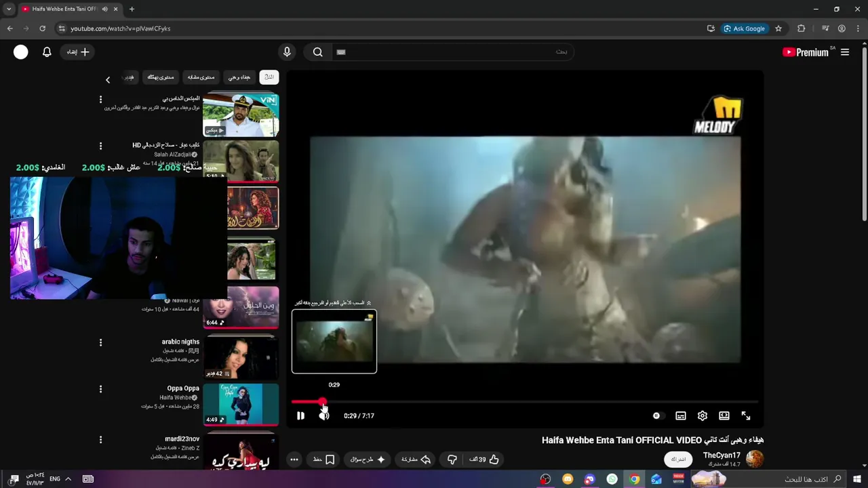Open the Chrome profile icon
Image resolution: width=868 pixels, height=488 pixels.
pyautogui.click(x=842, y=28)
